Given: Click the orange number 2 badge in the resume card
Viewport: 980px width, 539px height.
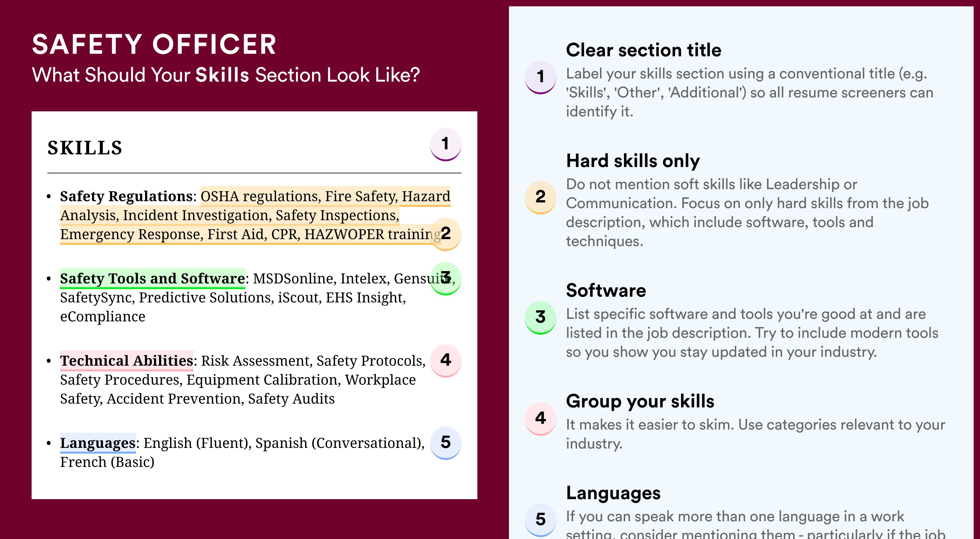Looking at the screenshot, I should pyautogui.click(x=445, y=234).
